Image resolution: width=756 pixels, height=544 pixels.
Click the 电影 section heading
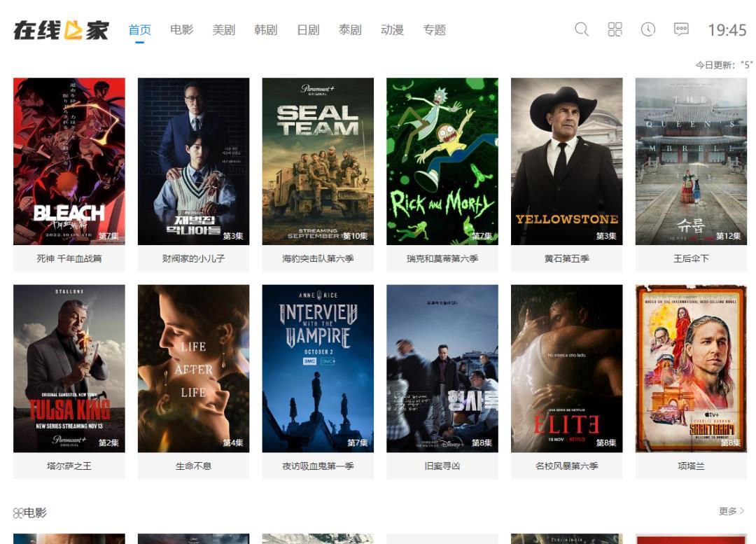(x=35, y=512)
